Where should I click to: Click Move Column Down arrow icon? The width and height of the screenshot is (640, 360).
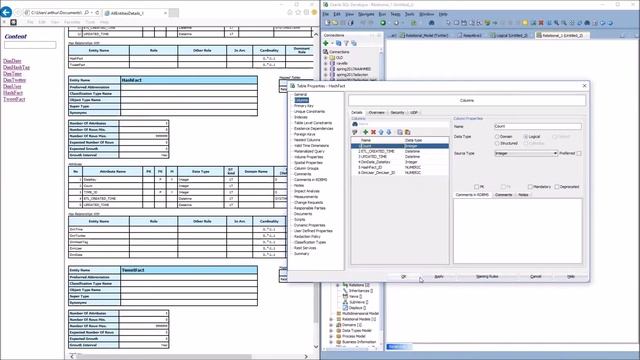(x=389, y=132)
